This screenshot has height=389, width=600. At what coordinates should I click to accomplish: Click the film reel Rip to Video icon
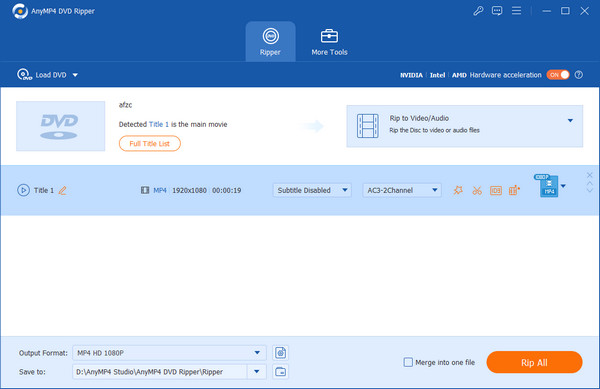(368, 126)
